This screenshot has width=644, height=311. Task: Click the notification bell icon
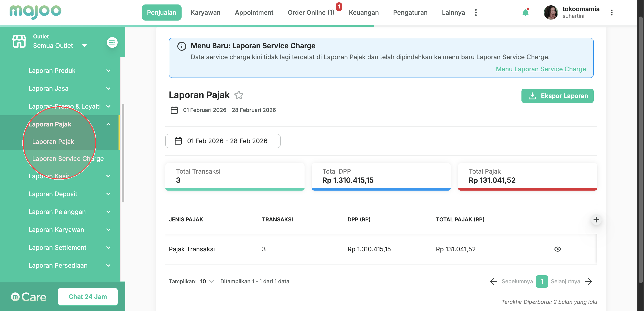coord(525,13)
